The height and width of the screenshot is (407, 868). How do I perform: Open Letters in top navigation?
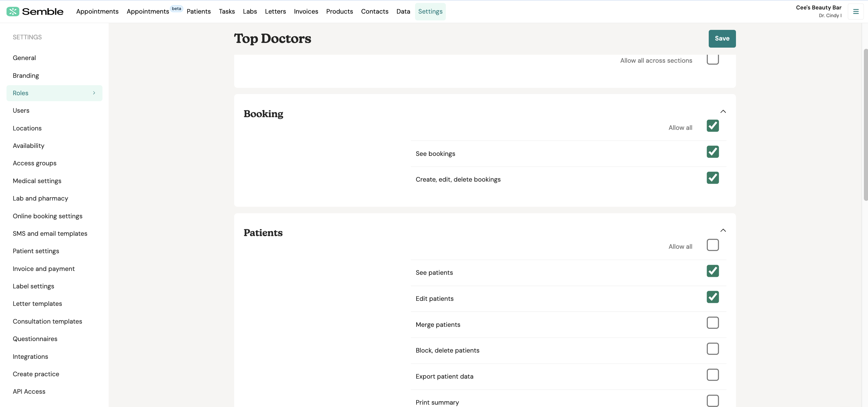(x=275, y=12)
